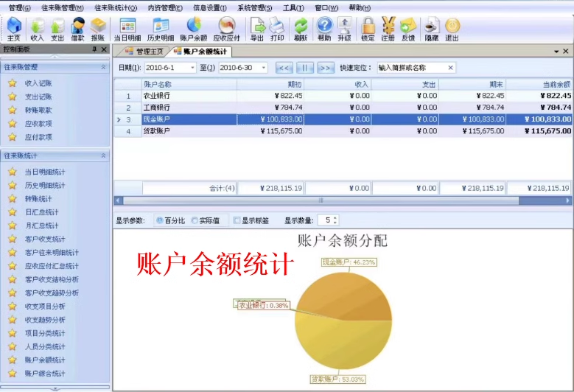Click the 注册 register yen icon
The image size is (574, 392).
coord(388,29)
